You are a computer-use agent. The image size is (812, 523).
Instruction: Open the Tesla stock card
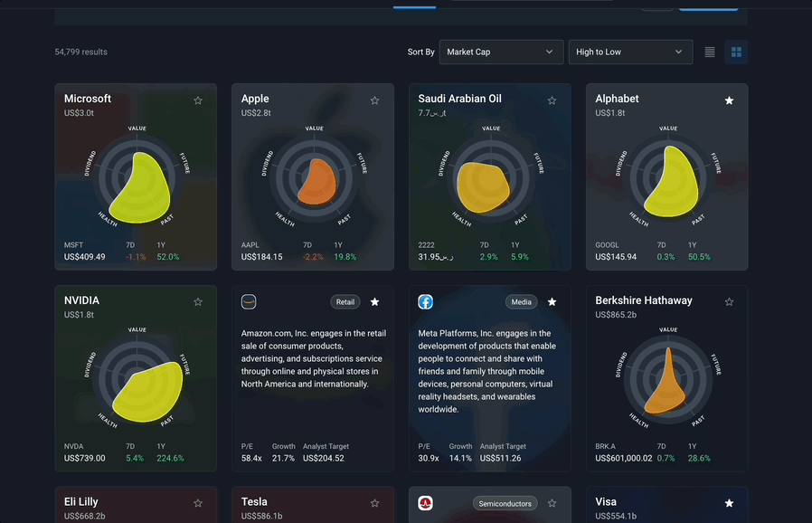click(x=313, y=505)
